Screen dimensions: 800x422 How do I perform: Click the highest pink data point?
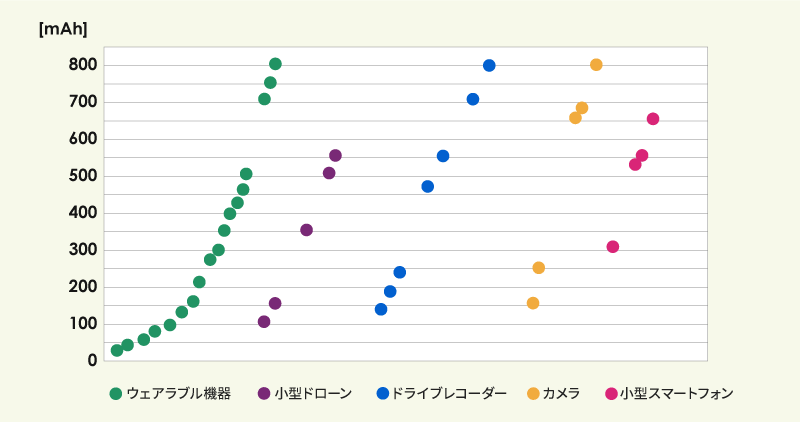tap(653, 119)
